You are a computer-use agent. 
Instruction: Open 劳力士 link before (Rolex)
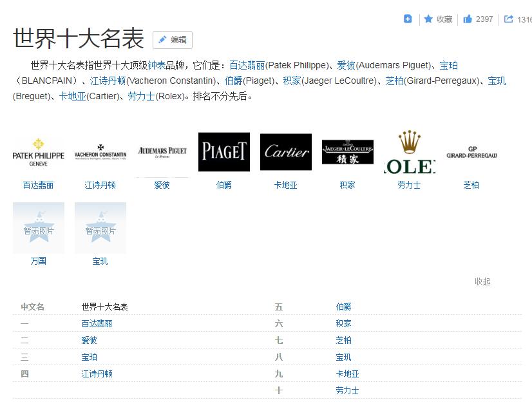[x=141, y=97]
